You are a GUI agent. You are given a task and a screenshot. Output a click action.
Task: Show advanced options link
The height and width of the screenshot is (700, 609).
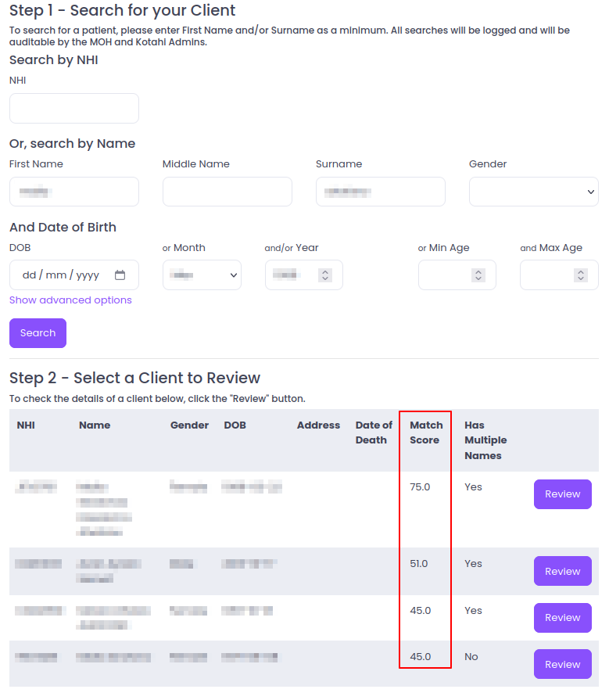(x=70, y=300)
